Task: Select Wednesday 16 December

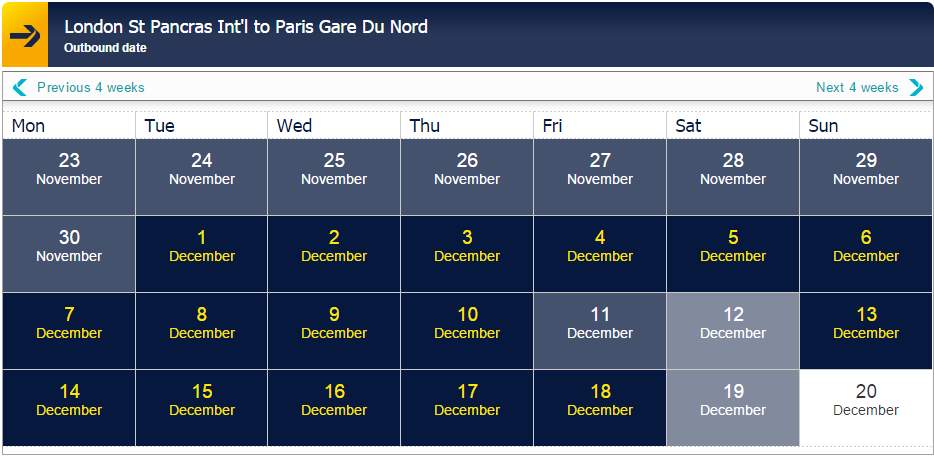Action: tap(334, 408)
